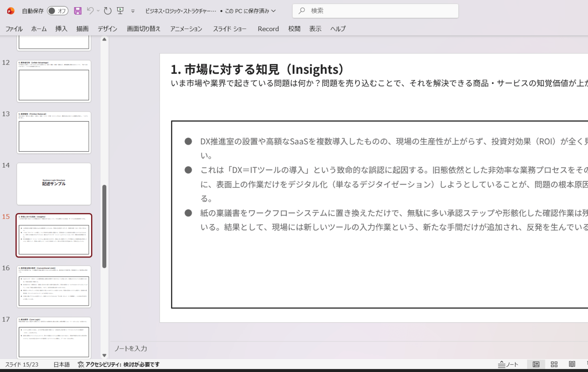Open the 校閲 tab
Screen dimensions: 588x372
tap(294, 29)
